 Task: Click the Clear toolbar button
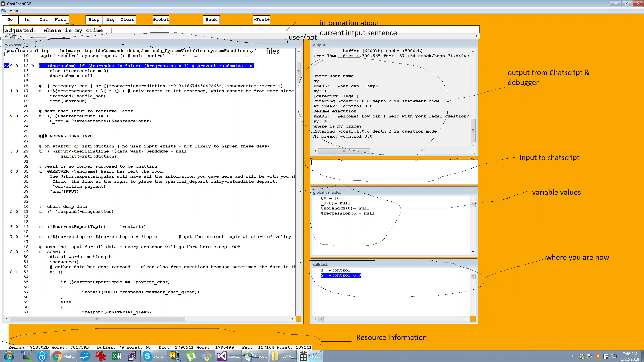pos(127,19)
